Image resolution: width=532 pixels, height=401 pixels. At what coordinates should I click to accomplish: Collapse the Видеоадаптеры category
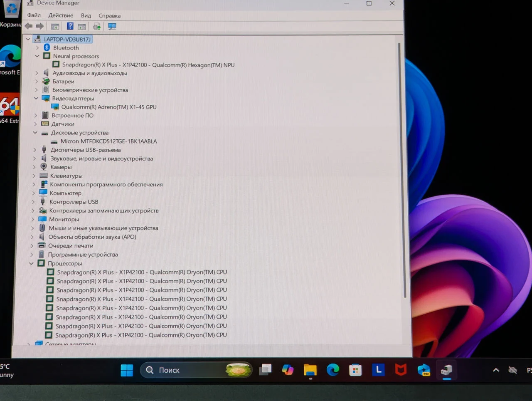tap(36, 98)
